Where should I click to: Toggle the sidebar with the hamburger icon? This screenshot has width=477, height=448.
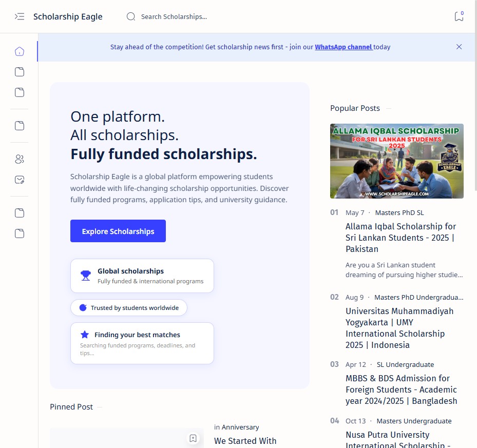[x=20, y=16]
